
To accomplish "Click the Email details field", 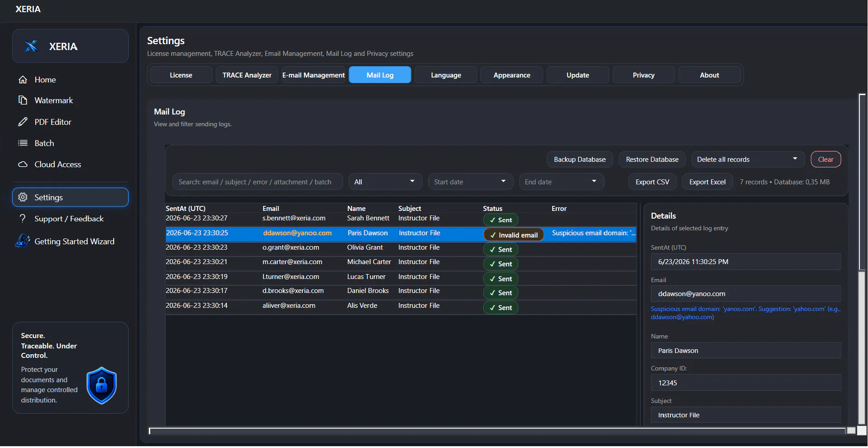I will [746, 293].
